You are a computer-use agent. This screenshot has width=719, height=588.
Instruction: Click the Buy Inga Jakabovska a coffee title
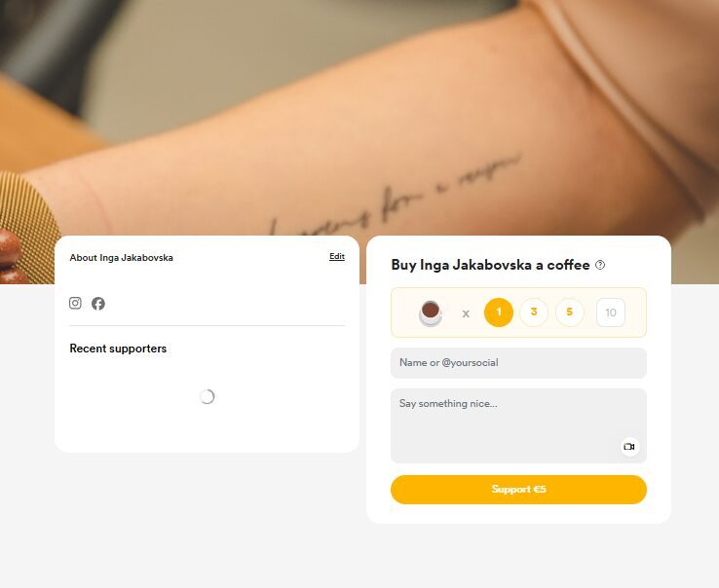(490, 265)
